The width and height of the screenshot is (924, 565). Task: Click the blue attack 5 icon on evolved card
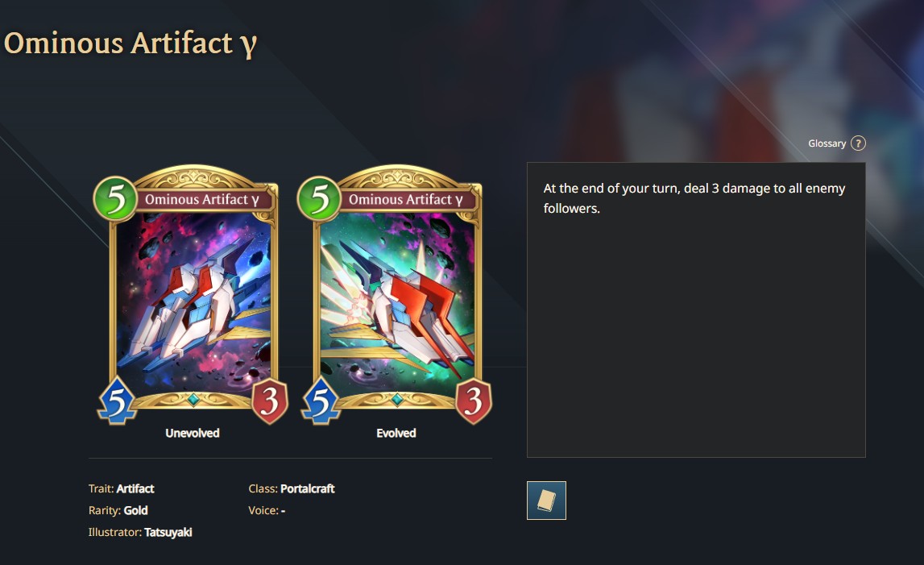pos(321,401)
